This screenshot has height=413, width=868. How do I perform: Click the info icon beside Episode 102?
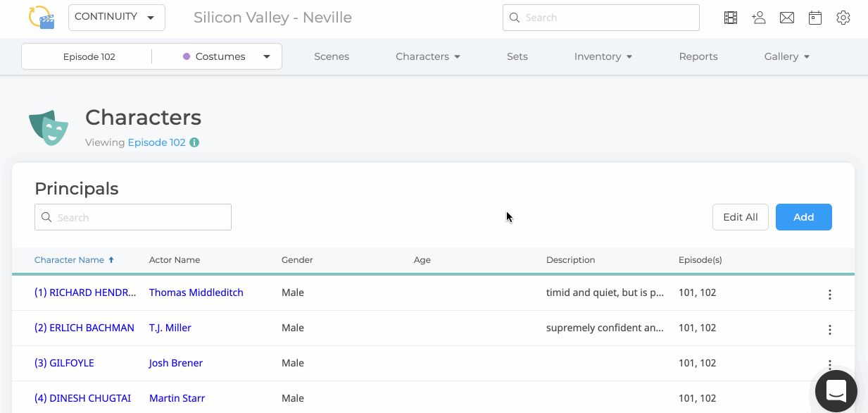(194, 142)
